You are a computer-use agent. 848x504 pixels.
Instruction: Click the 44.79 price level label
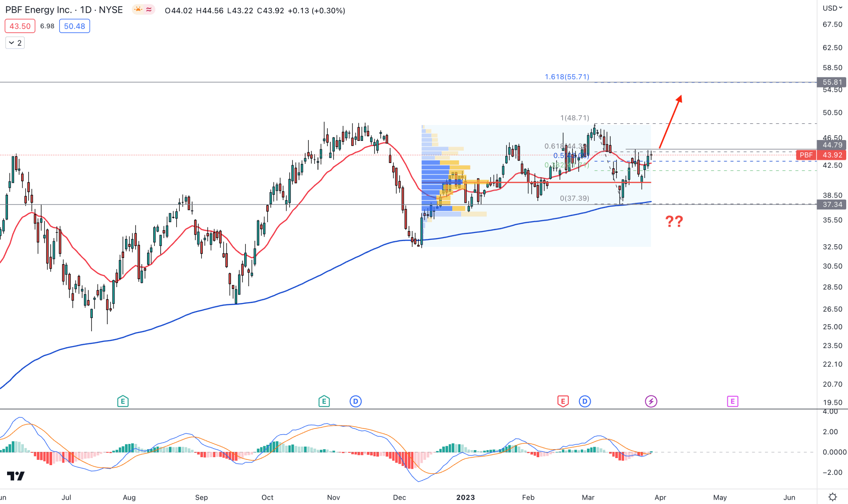pos(832,145)
